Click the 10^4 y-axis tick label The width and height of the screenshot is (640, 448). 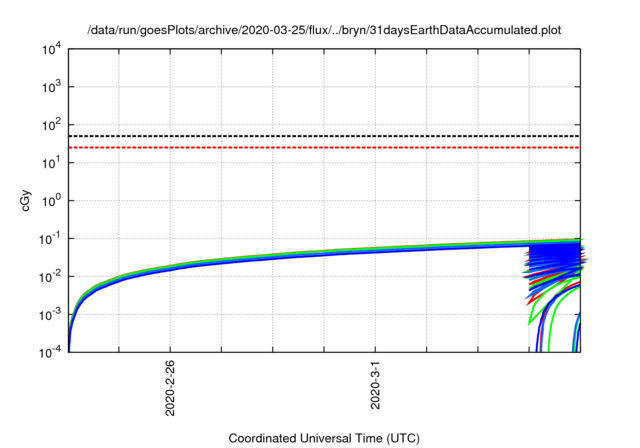tap(49, 49)
